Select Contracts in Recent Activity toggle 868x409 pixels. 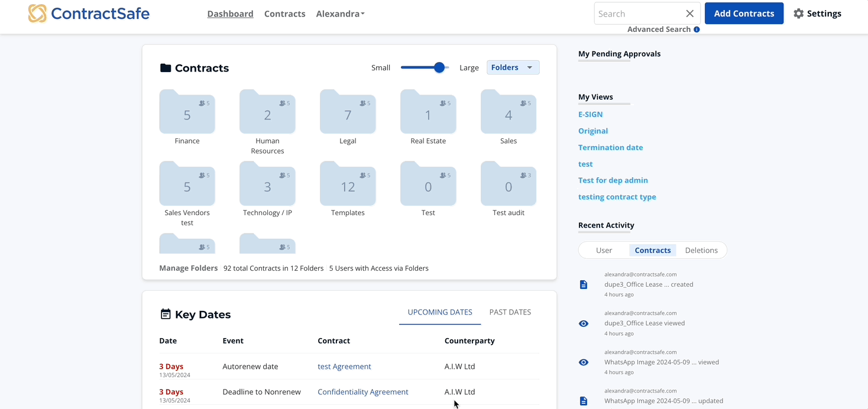[652, 251]
